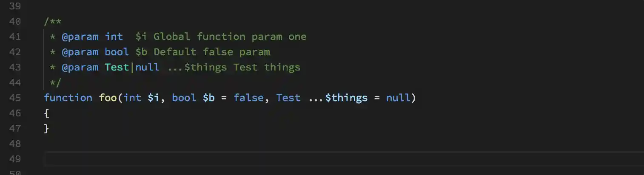Image resolution: width=644 pixels, height=175 pixels.
Task: Click 'null' default in the function signature
Action: [x=398, y=98]
